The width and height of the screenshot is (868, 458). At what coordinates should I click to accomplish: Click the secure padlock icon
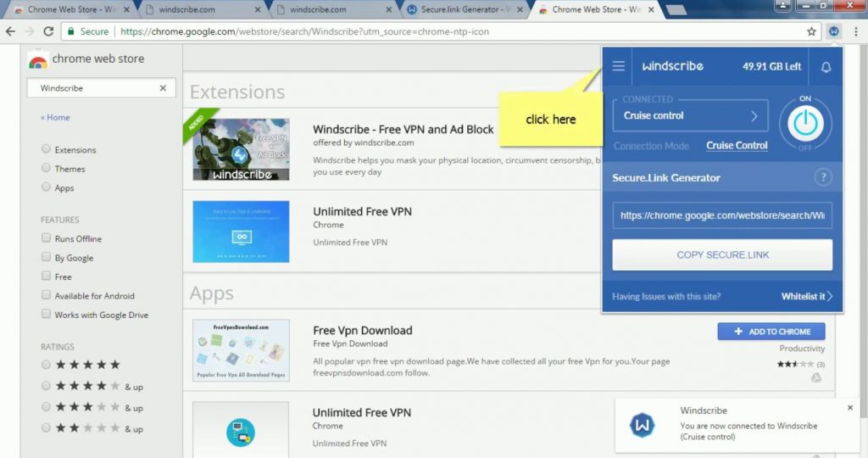coord(71,31)
